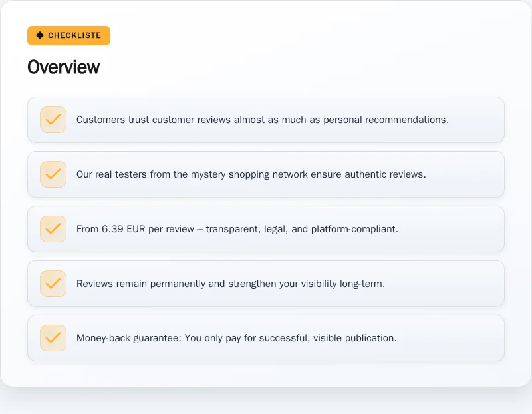Select the From 6.39 EUR per review row
Viewport: 532px width, 414px height.
click(266, 229)
